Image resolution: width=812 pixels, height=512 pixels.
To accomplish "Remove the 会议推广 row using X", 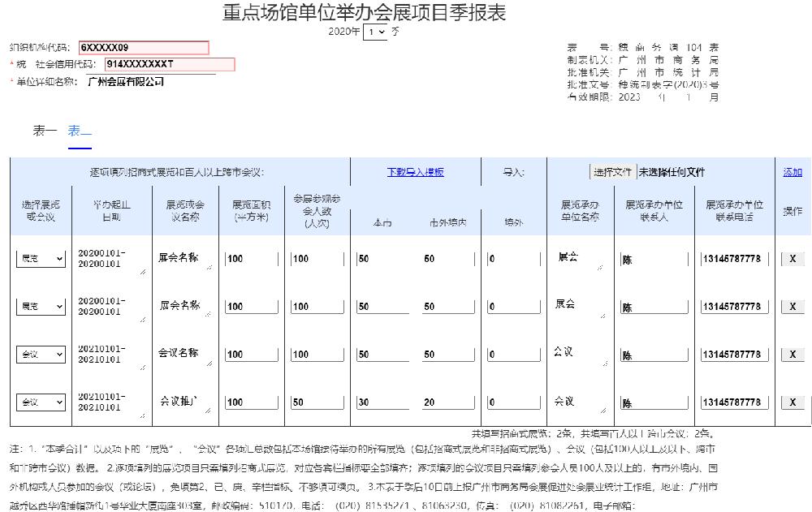I will pyautogui.click(x=793, y=402).
